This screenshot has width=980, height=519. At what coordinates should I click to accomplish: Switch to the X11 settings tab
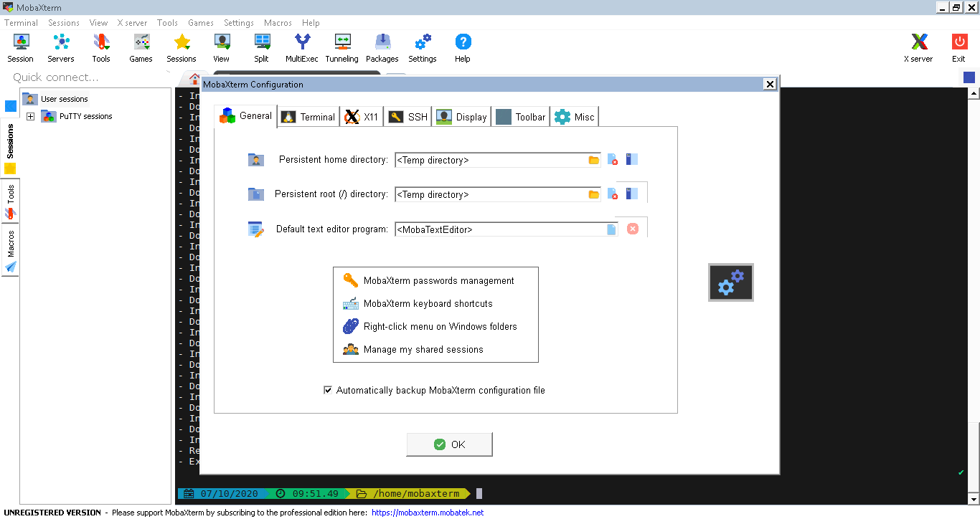[362, 117]
